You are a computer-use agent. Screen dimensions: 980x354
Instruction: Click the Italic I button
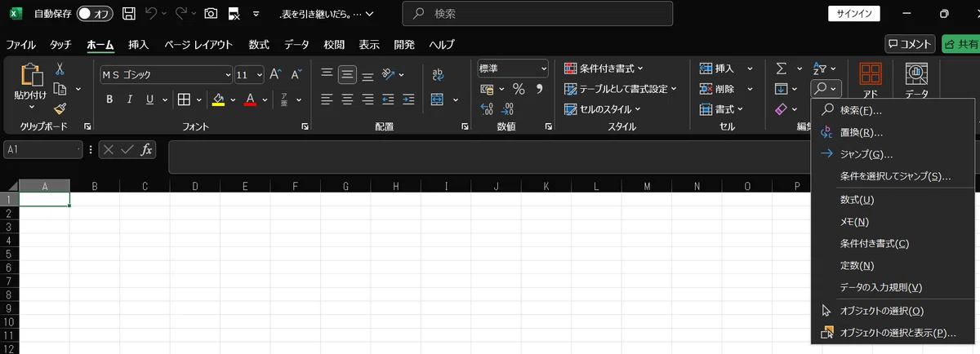coord(129,100)
